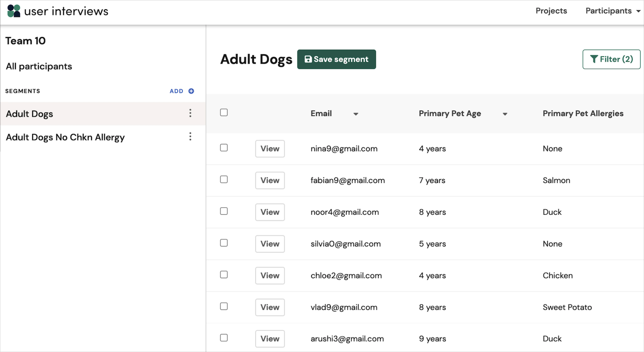Click the SEGMENTS section label

pyautogui.click(x=23, y=91)
